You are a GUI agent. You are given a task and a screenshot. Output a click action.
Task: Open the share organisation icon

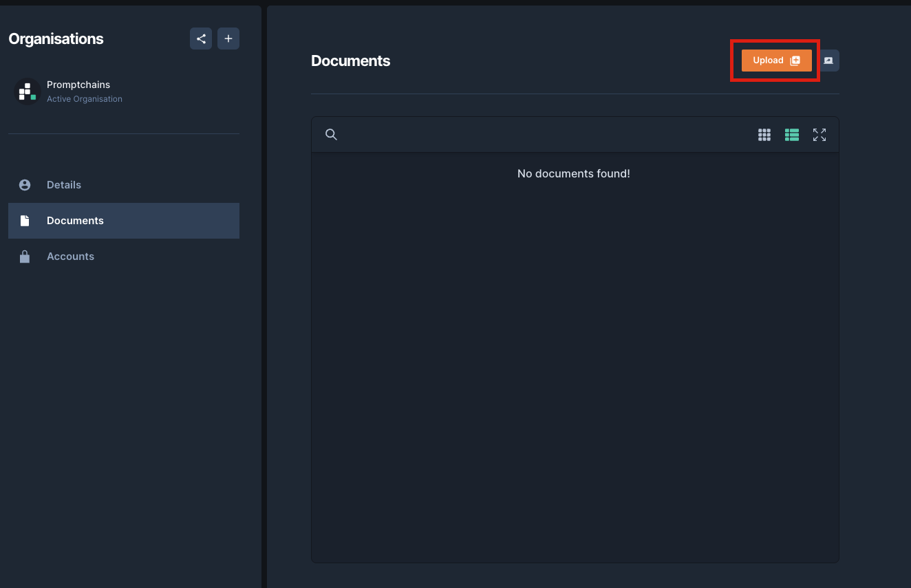click(x=201, y=39)
